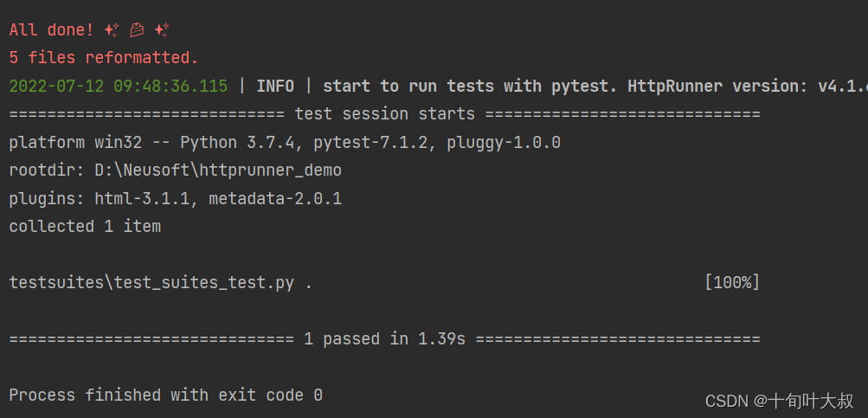868x418 pixels.
Task: Click the last sparkle emoji
Action: pos(162,30)
